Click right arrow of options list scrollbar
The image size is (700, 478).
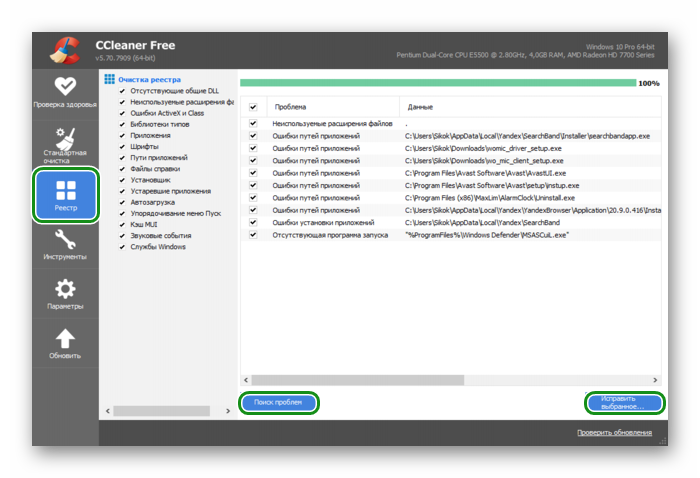click(228, 411)
